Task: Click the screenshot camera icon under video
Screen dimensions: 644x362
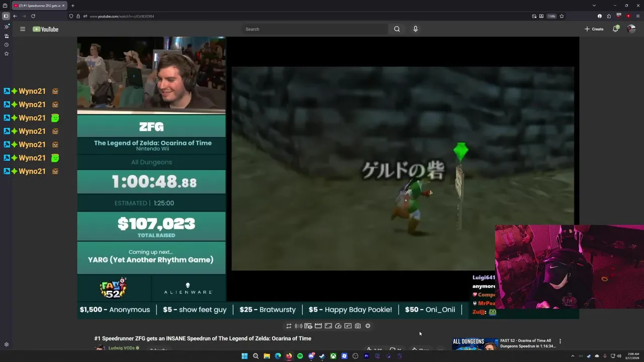Action: click(358, 326)
